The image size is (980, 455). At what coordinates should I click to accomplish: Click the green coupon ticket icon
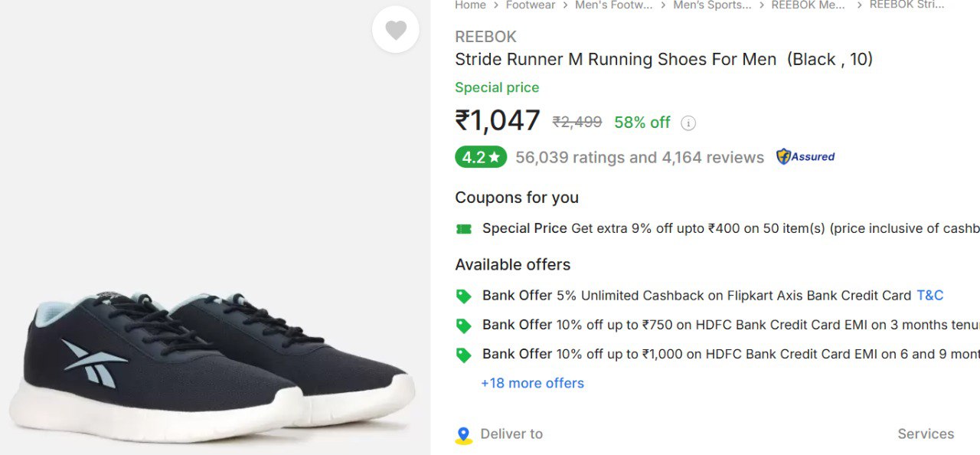pyautogui.click(x=463, y=229)
